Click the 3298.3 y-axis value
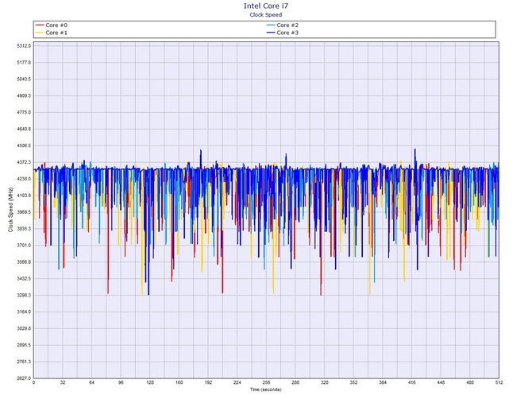The width and height of the screenshot is (532, 399). (24, 296)
